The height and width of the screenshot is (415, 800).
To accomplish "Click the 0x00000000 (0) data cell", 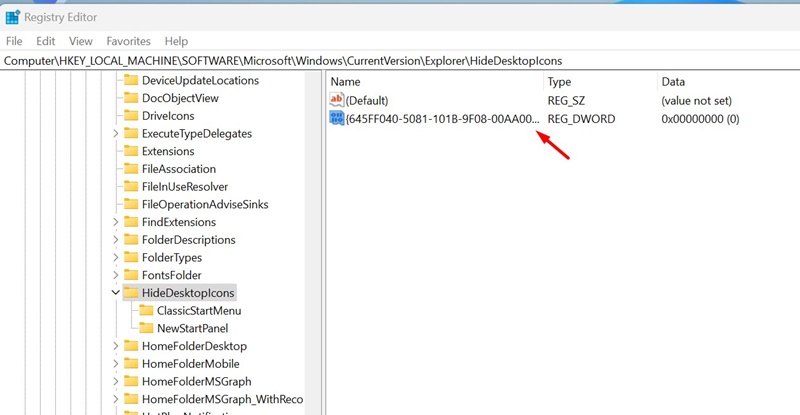I will 700,119.
